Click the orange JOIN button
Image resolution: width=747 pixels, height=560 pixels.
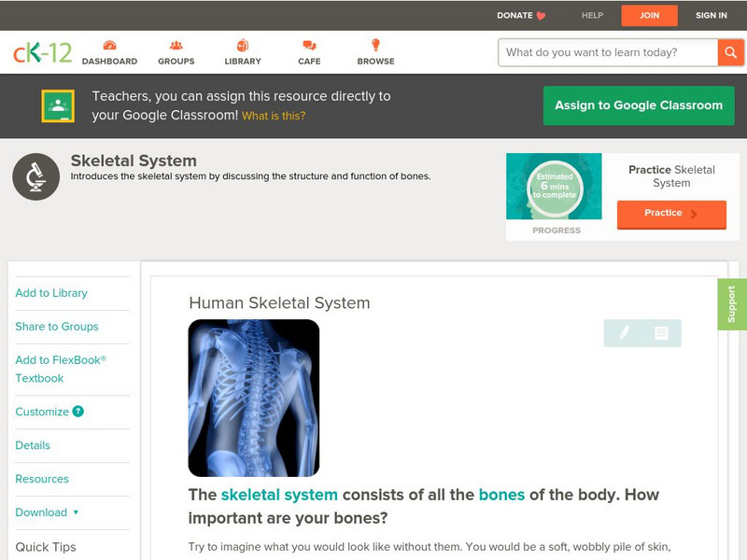point(649,16)
